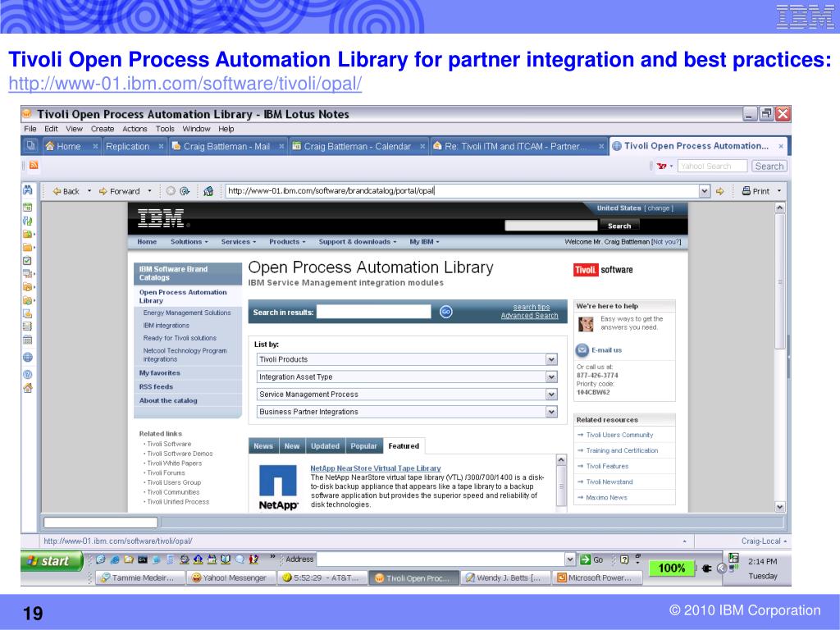Click the Featured panel's scrollbar up arrow

(x=561, y=459)
